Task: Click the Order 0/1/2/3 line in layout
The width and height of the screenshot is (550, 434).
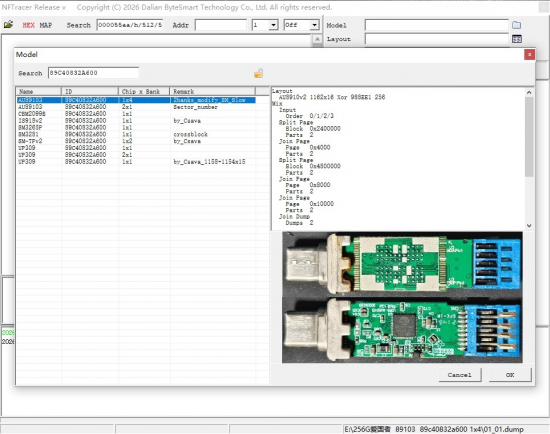Action: (309, 116)
